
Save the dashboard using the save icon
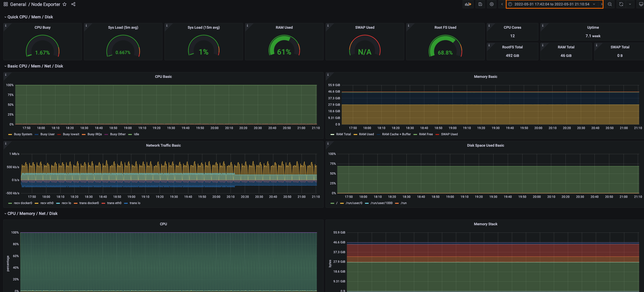480,4
